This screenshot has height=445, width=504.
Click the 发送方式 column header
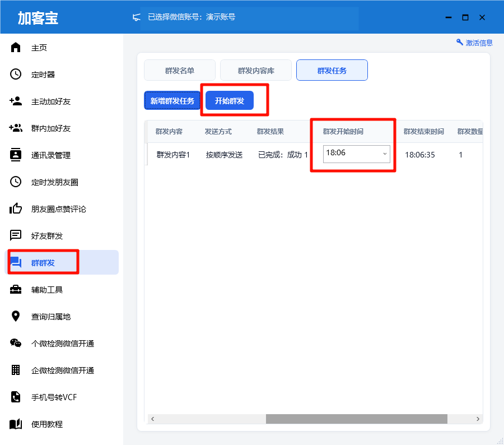pyautogui.click(x=218, y=131)
